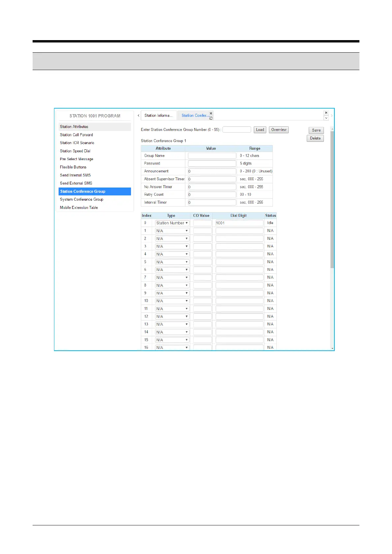392x554 pixels.
Task: Open the Type dropdown for index 8
Action: pyautogui.click(x=172, y=286)
